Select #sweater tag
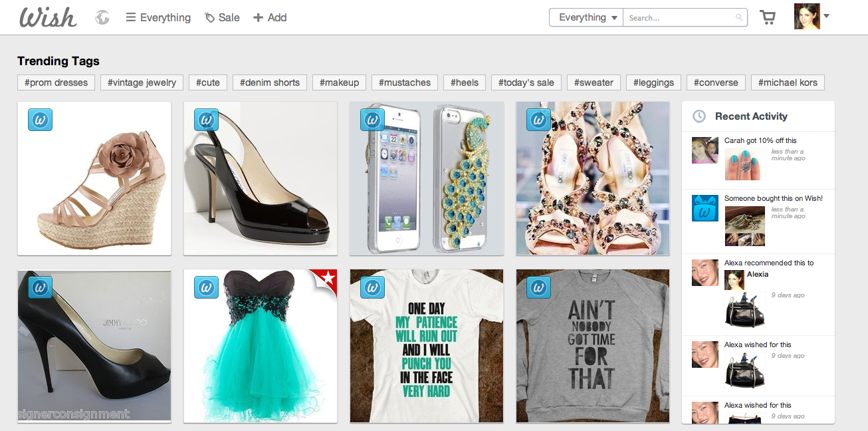 pos(594,82)
